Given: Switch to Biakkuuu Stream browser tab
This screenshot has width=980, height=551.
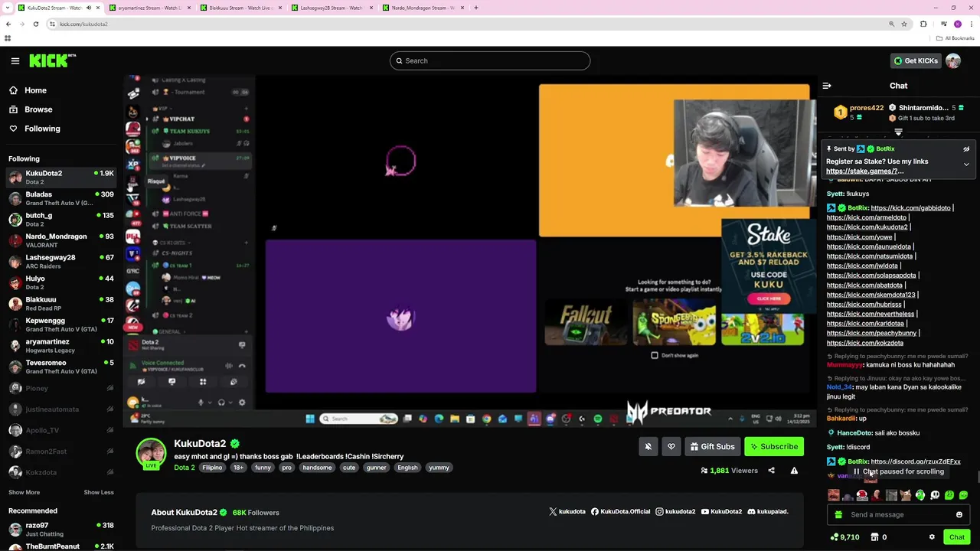Looking at the screenshot, I should pos(240,8).
